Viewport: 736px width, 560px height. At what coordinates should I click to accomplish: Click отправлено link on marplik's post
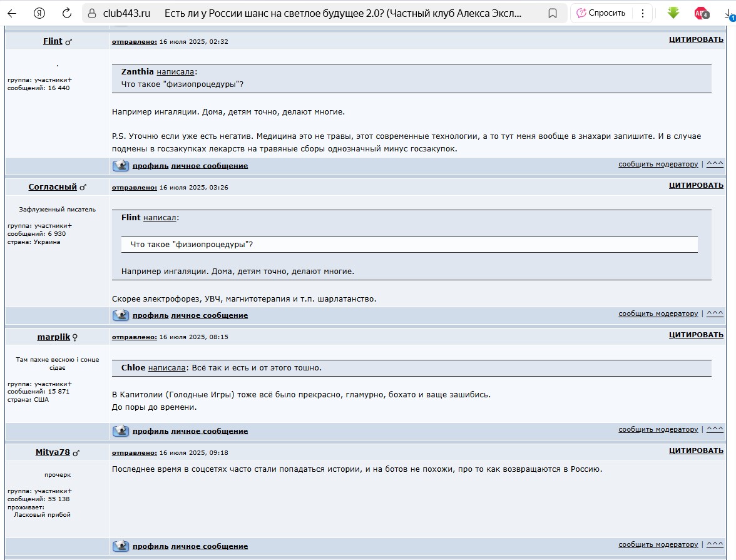coord(134,337)
